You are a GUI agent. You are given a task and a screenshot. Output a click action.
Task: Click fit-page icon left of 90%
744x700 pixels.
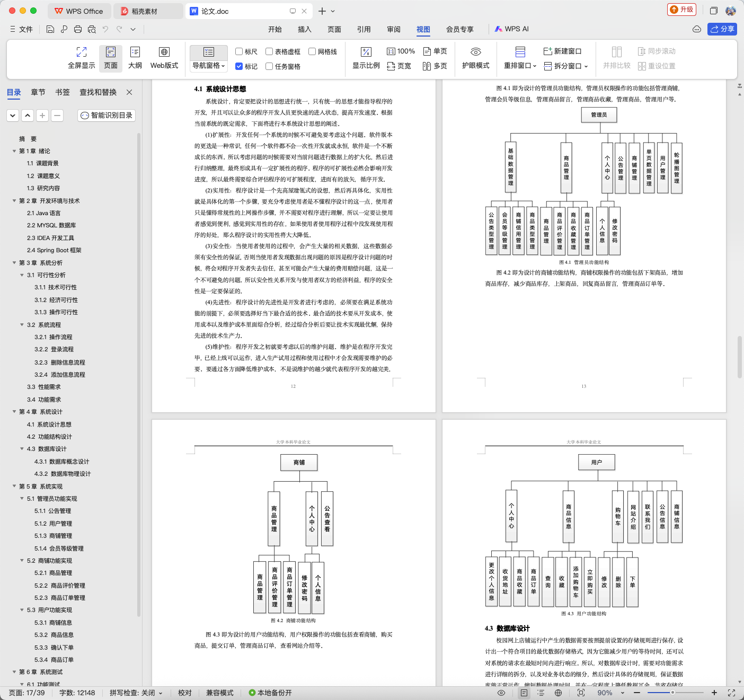tap(581, 693)
